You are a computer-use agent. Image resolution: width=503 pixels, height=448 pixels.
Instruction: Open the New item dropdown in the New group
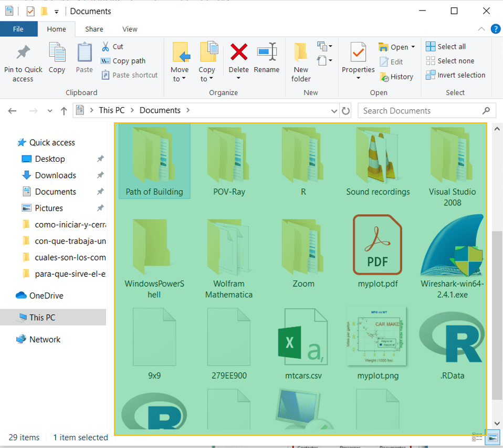(x=324, y=47)
